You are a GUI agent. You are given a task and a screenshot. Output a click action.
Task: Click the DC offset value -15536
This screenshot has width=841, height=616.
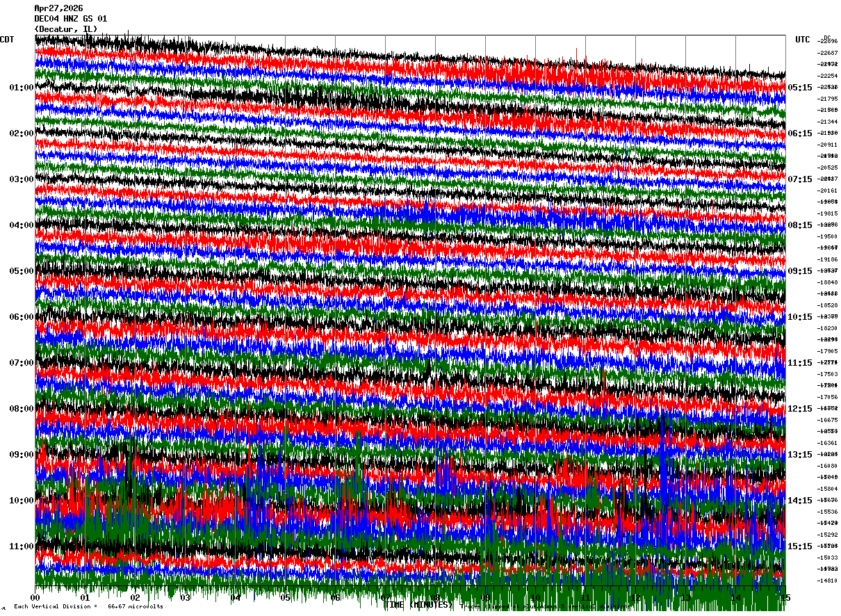point(828,512)
